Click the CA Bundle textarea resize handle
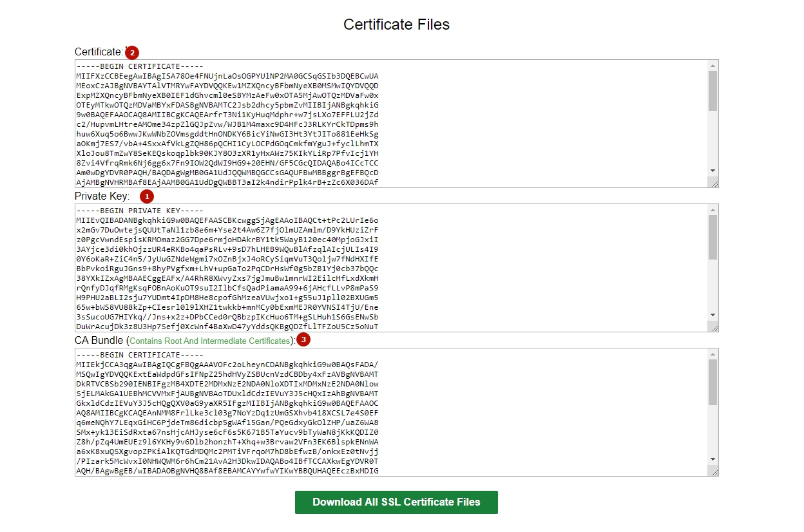Viewport: 804px width, 532px height. point(713,471)
